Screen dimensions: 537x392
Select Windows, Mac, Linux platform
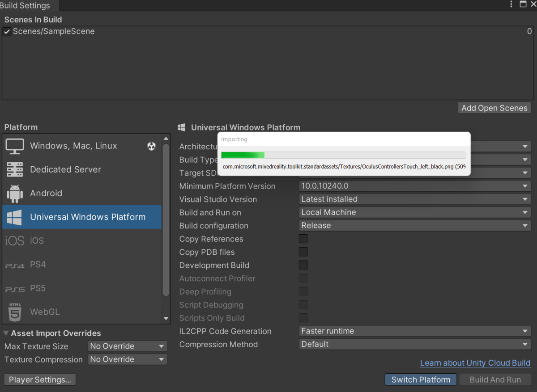82,146
